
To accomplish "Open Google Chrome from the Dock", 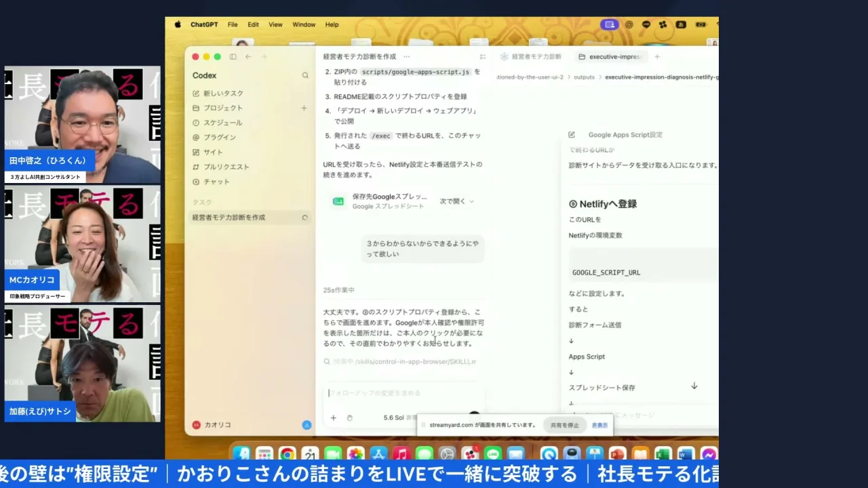I will point(288,454).
